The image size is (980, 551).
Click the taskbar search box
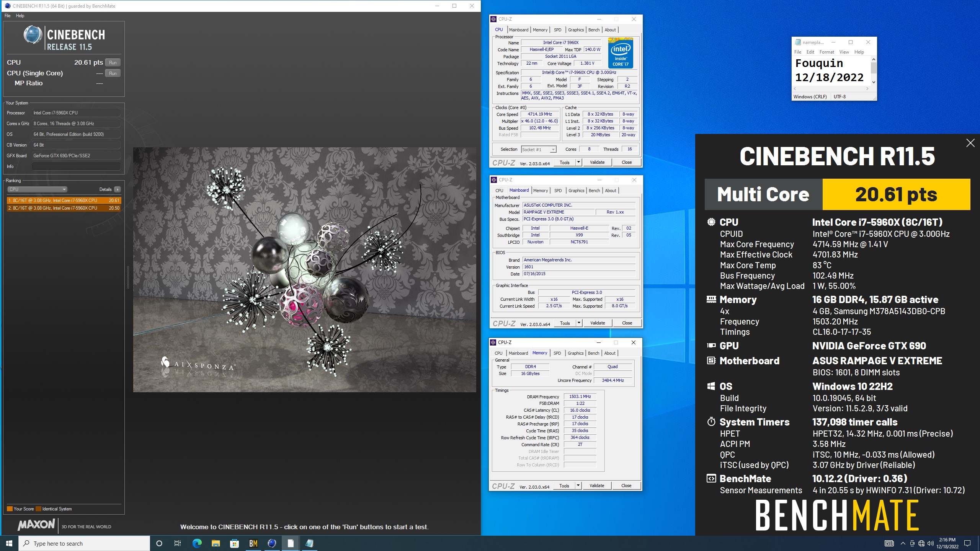(x=84, y=543)
